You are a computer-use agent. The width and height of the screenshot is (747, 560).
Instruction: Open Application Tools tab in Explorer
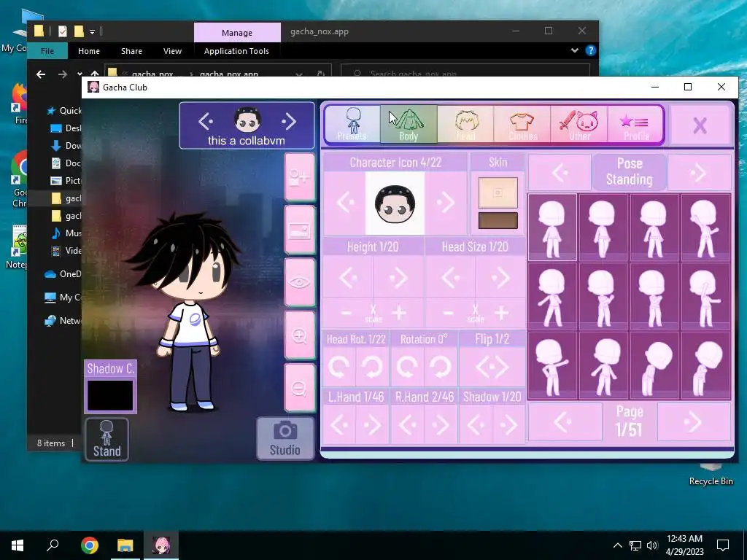coord(236,51)
